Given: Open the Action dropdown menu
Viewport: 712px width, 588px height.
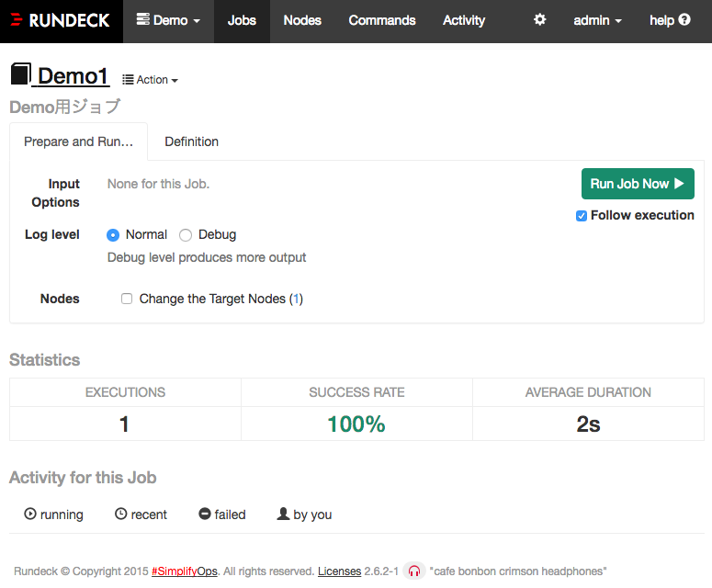Looking at the screenshot, I should point(151,80).
